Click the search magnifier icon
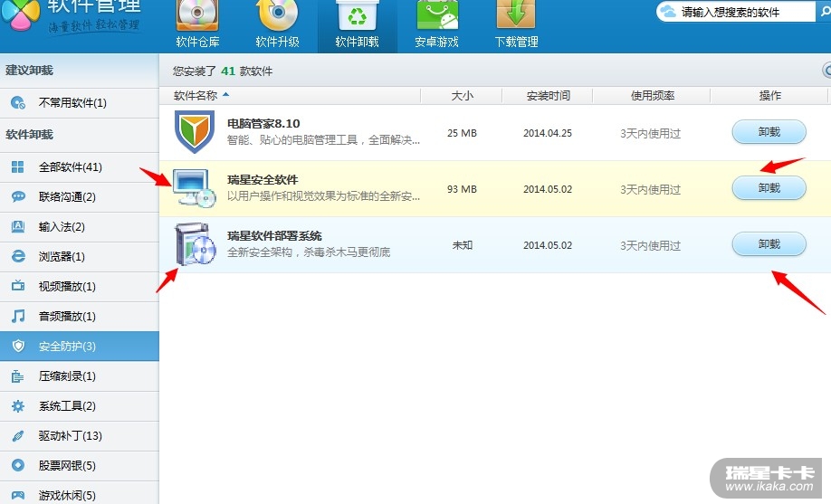The width and height of the screenshot is (831, 504). coord(826,11)
